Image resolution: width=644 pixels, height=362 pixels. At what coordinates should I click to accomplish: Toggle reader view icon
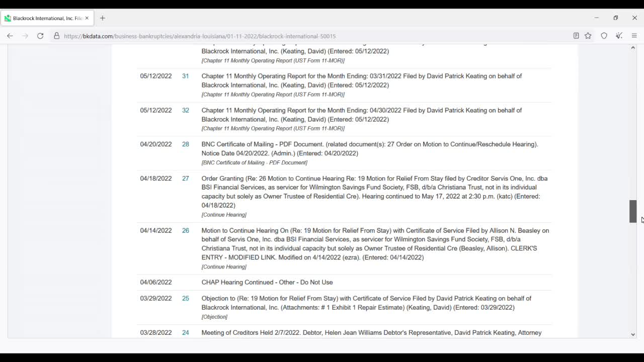[x=576, y=36]
